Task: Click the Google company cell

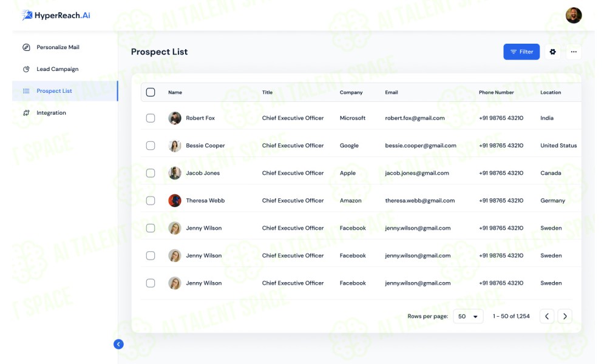Action: point(349,146)
